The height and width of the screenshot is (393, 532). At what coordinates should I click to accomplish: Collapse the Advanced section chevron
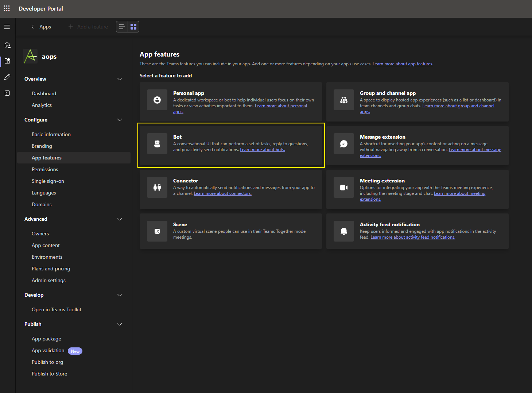(120, 219)
